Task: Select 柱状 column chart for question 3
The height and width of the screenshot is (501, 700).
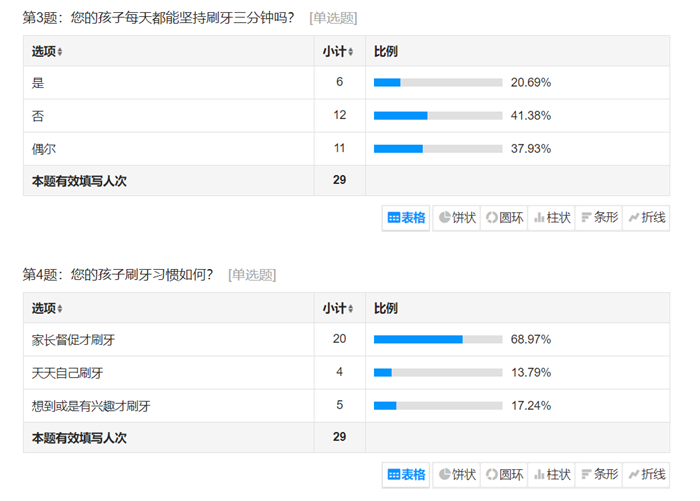Action: pyautogui.click(x=552, y=218)
